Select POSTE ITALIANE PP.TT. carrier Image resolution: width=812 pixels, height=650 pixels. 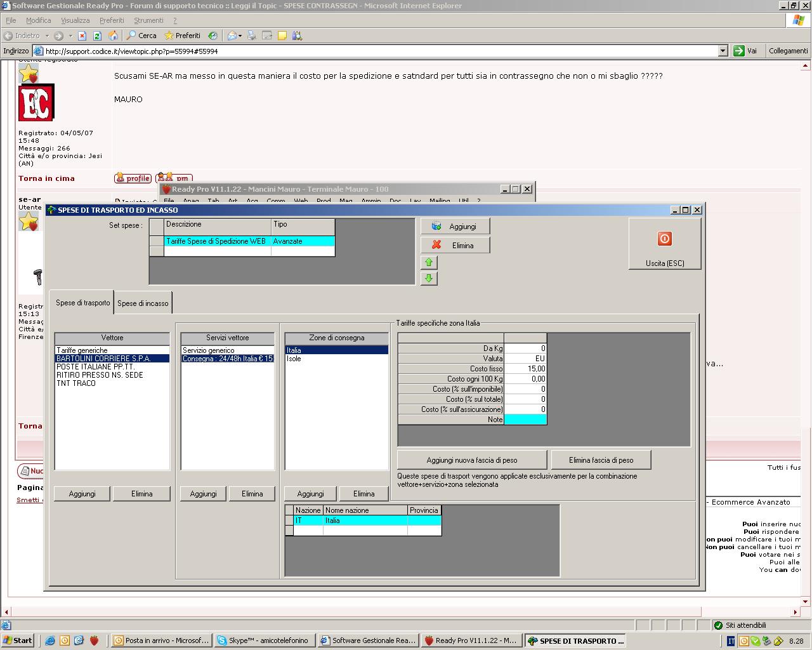(x=112, y=367)
